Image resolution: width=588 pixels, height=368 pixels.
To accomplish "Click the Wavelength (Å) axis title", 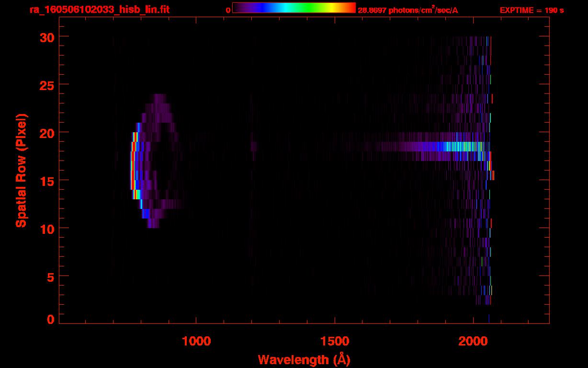I will tap(304, 360).
